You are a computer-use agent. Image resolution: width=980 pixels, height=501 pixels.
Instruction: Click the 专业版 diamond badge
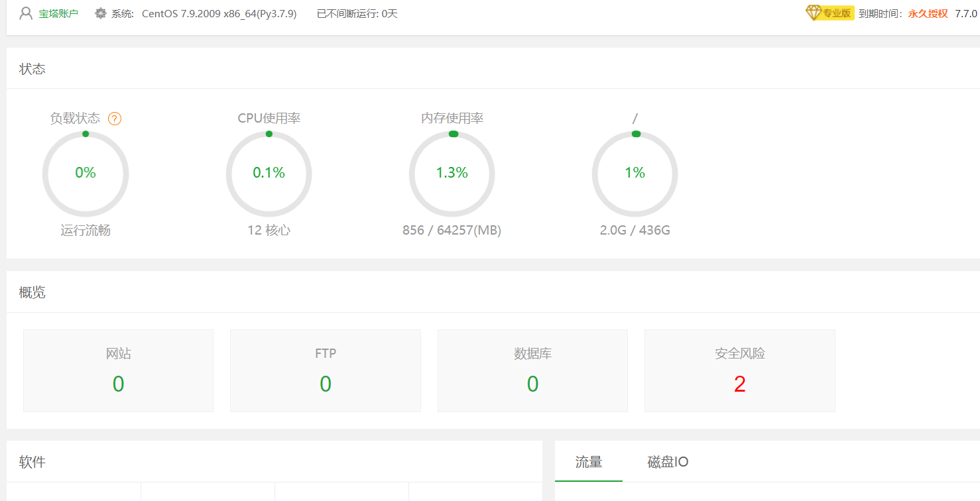pos(830,13)
